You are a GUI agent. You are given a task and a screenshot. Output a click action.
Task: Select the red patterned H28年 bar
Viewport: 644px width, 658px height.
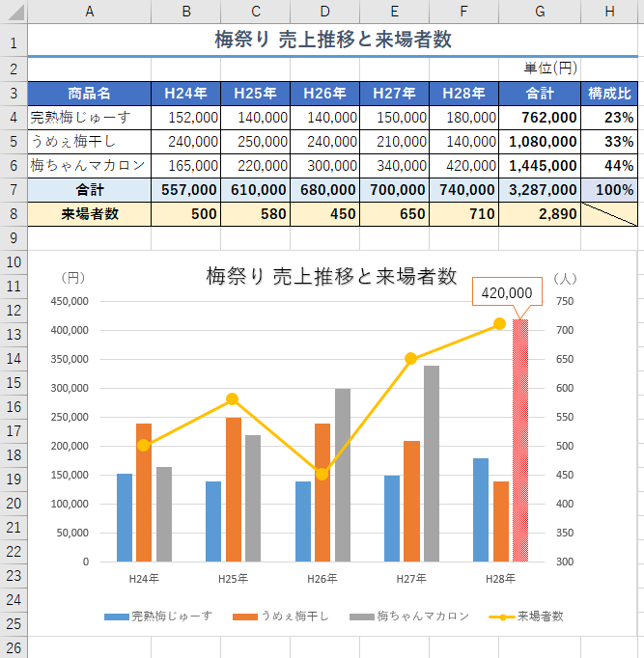(x=520, y=440)
